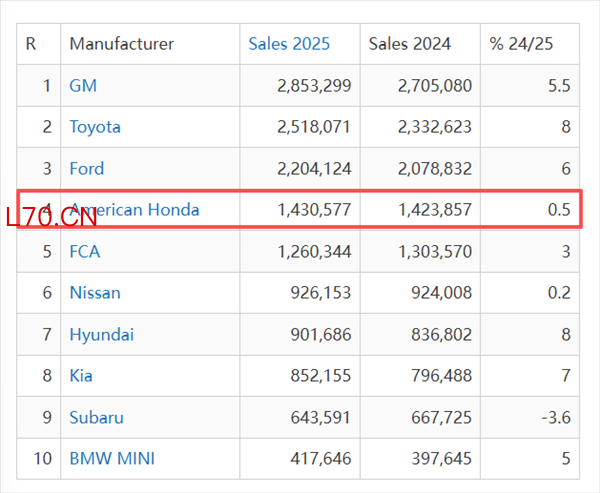Select the Hyundai manufacturer link
The width and height of the screenshot is (600, 493).
point(101,334)
